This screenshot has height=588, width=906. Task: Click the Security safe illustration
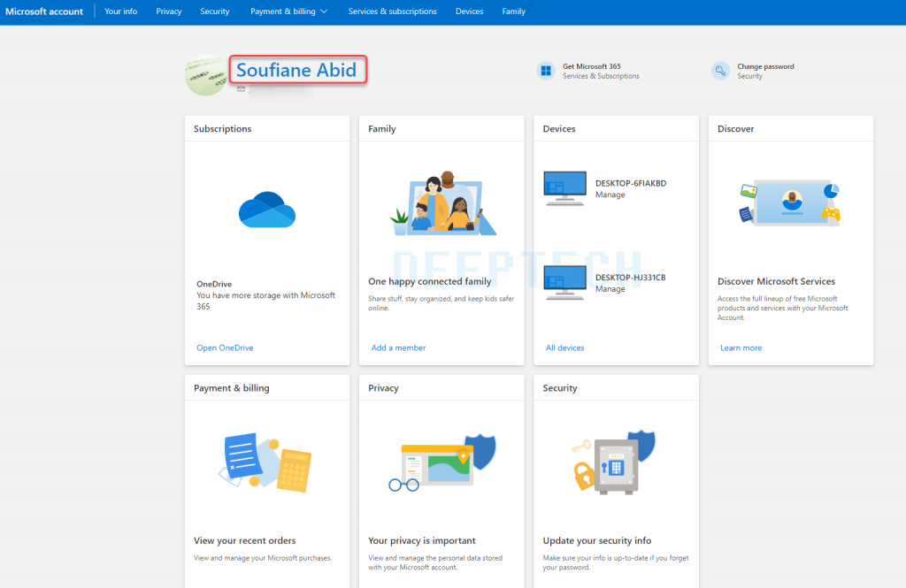(x=614, y=462)
